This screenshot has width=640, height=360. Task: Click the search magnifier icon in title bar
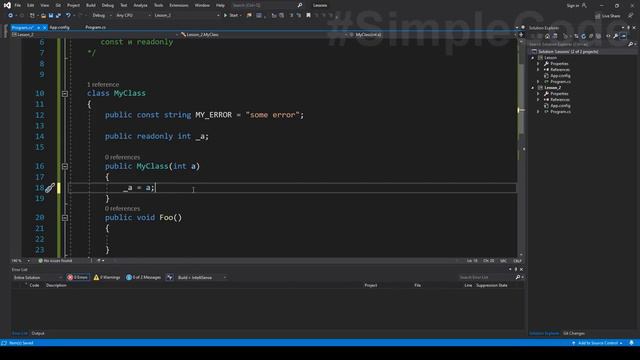point(300,5)
